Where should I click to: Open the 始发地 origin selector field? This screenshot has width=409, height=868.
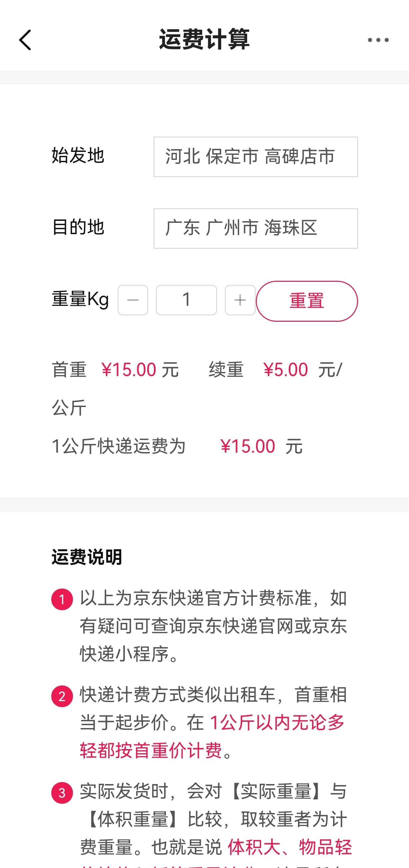click(255, 157)
